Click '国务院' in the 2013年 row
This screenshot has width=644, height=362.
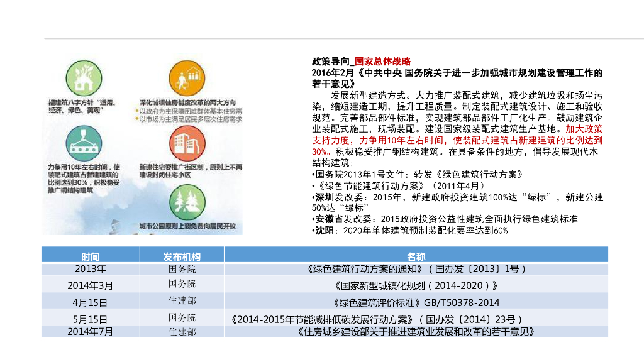pyautogui.click(x=182, y=269)
